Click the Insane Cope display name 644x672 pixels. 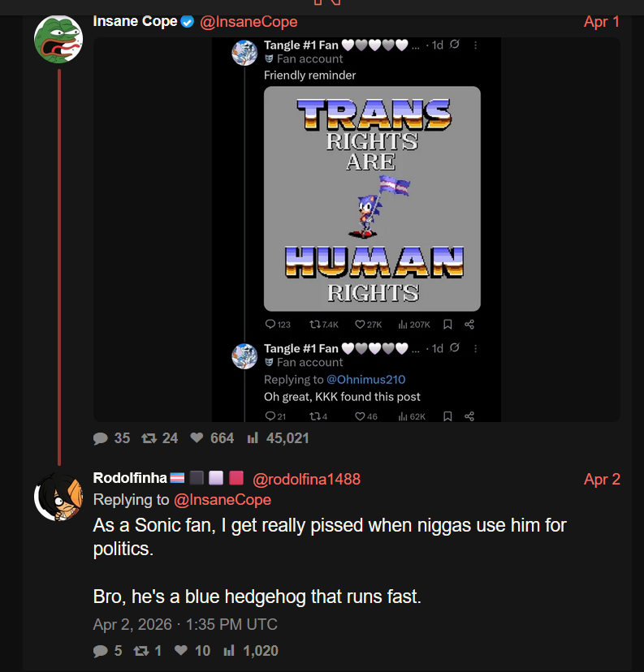point(135,22)
